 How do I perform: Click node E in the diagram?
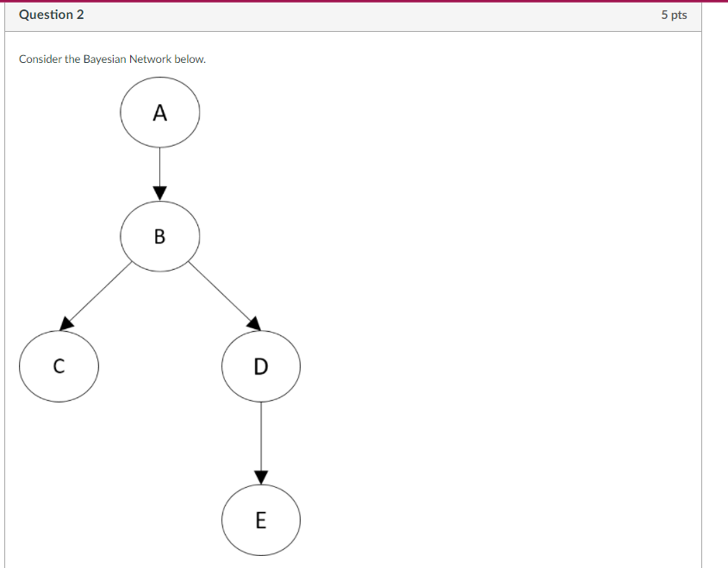261,520
